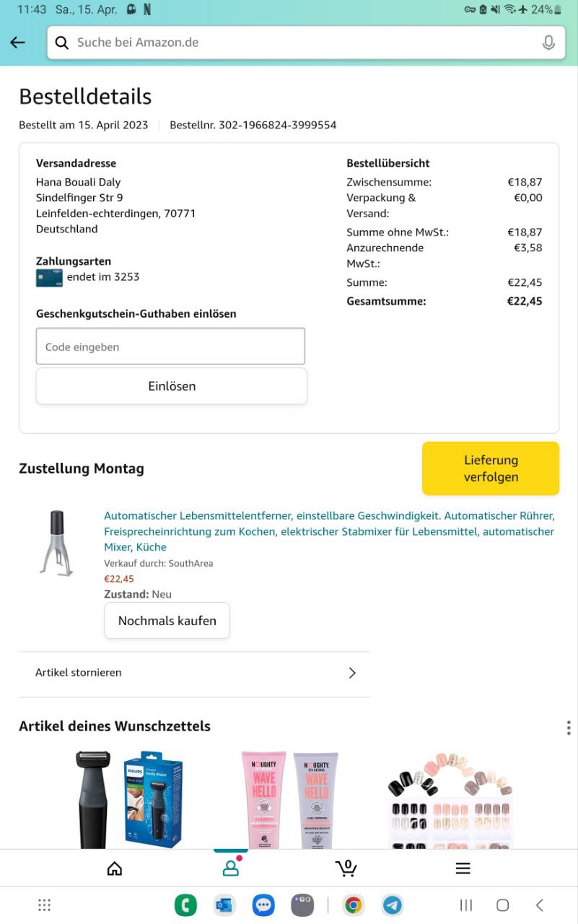Open three-dot options beside Wunschzettel
This screenshot has height=924, width=578.
pyautogui.click(x=569, y=727)
